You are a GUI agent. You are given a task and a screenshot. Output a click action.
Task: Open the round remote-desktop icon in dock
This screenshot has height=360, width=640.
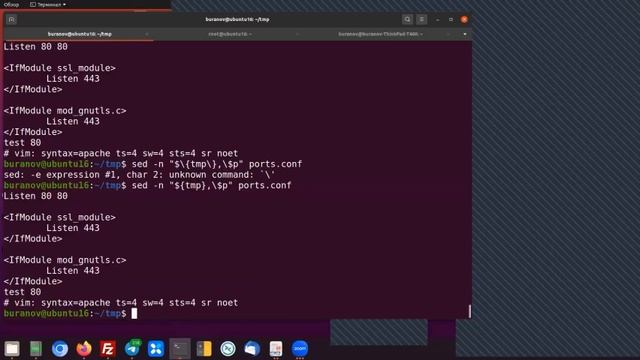coord(228,349)
